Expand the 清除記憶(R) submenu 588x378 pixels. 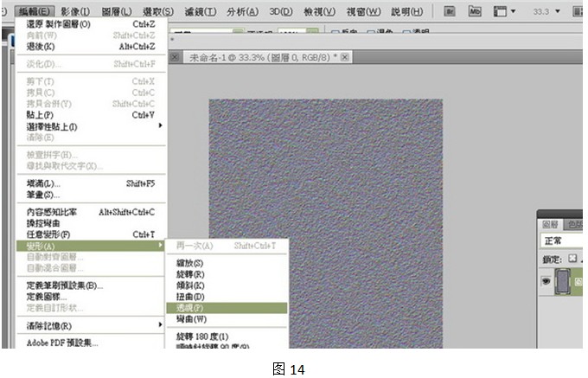coord(91,326)
